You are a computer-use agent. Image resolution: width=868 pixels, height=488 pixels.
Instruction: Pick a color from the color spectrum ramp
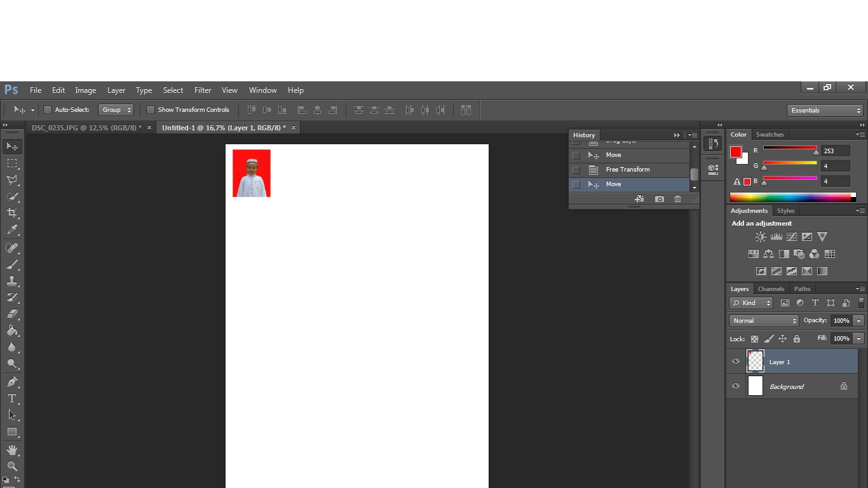tap(792, 197)
